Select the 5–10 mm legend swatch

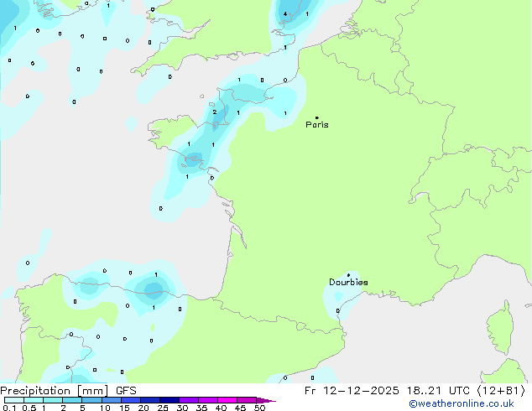(x=91, y=400)
